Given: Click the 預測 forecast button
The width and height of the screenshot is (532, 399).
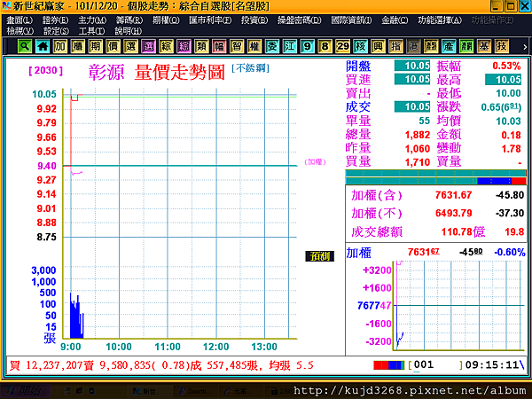Looking at the screenshot, I should coord(319,256).
